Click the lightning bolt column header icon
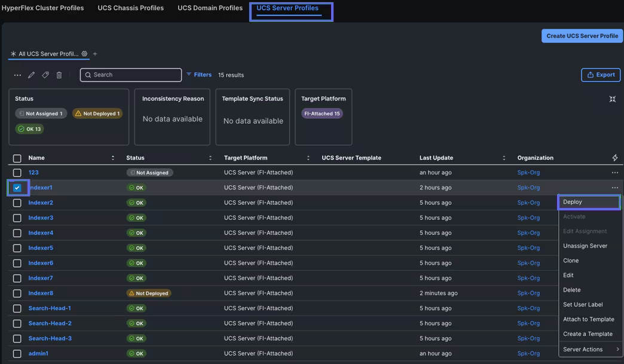 (614, 158)
